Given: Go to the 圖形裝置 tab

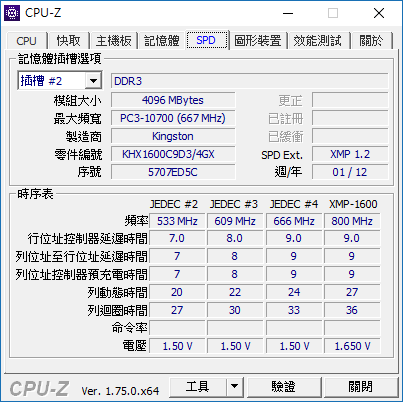Looking at the screenshot, I should [258, 41].
